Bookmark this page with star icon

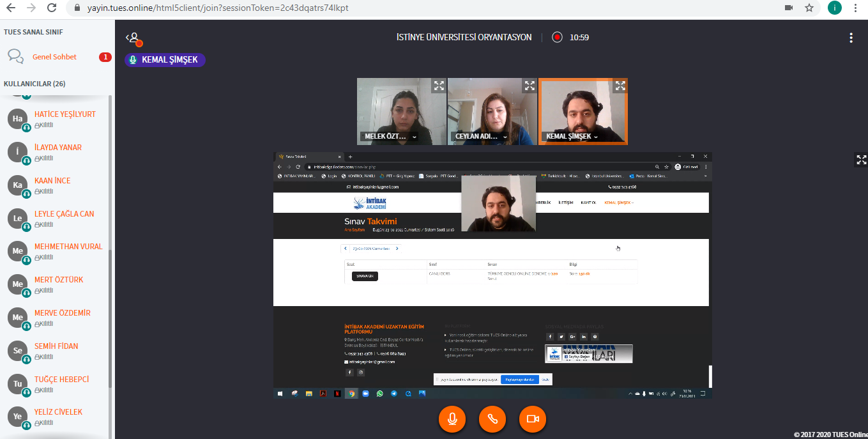pos(809,8)
